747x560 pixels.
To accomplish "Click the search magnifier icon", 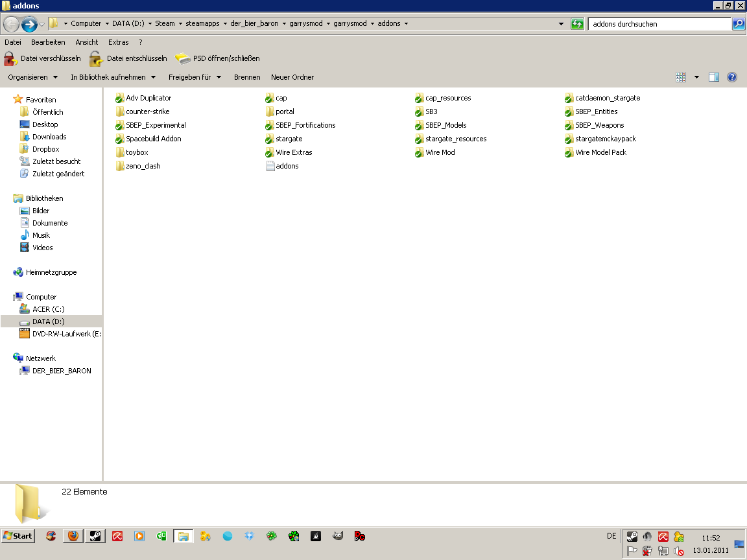I will coord(739,24).
